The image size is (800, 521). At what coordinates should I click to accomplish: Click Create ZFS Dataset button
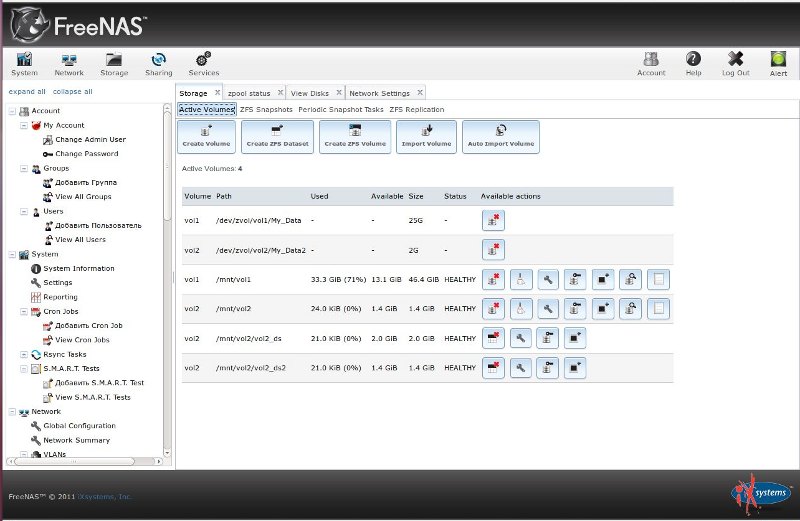tap(277, 136)
